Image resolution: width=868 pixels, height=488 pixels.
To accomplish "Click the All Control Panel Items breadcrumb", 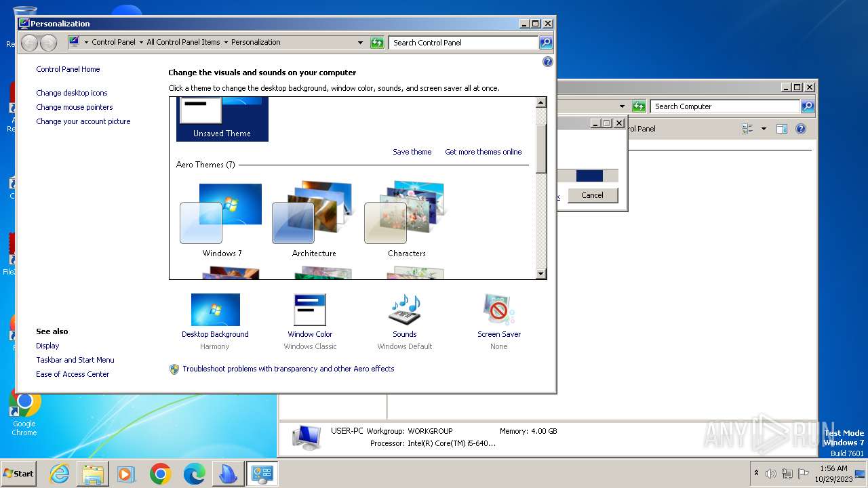I will point(183,42).
